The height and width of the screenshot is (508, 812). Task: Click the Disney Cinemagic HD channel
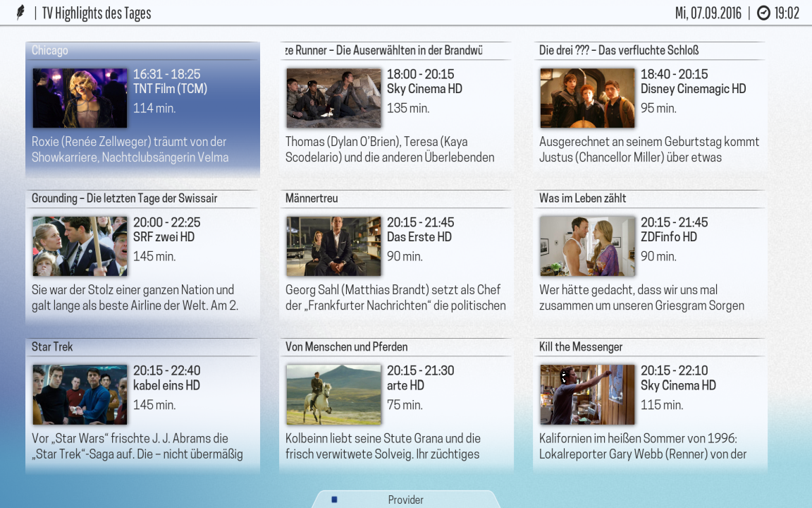(x=693, y=89)
